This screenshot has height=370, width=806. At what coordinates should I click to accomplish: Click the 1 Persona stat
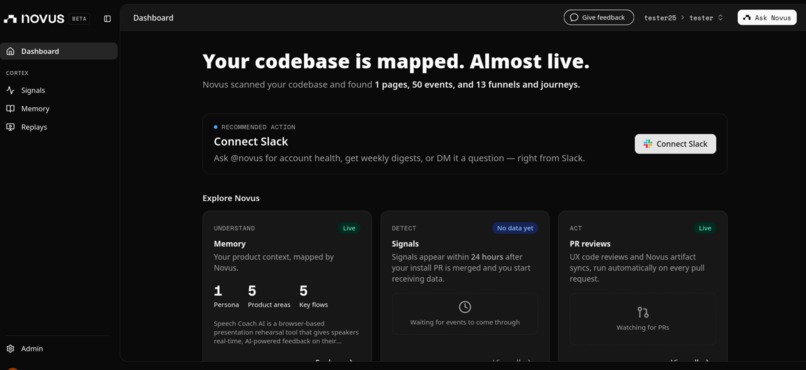click(226, 297)
